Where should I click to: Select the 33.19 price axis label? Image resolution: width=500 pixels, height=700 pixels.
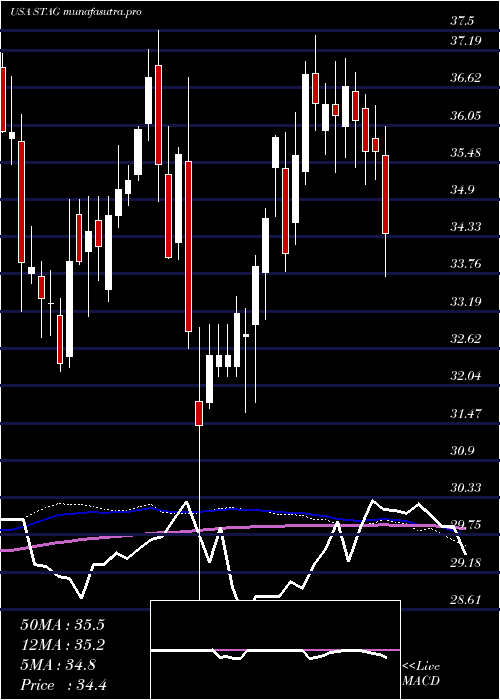tap(466, 301)
